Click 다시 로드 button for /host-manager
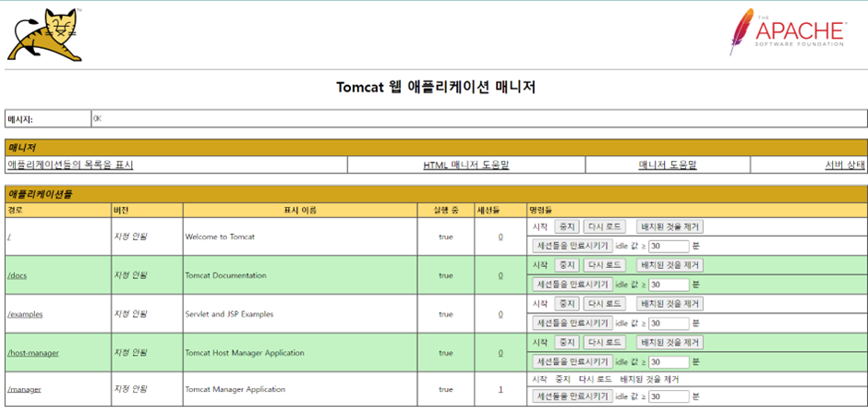868x414 pixels. coord(604,343)
